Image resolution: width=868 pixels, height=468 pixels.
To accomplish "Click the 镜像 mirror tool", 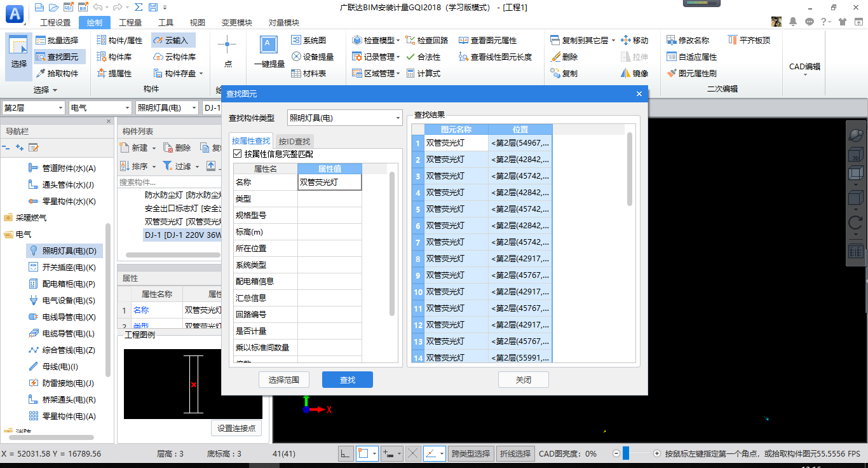I will point(634,73).
